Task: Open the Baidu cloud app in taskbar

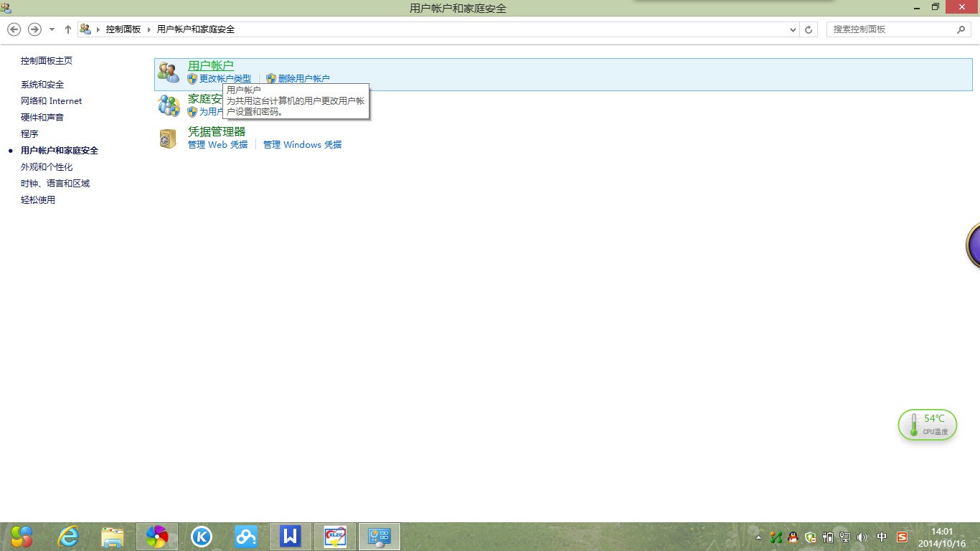Action: tap(246, 536)
